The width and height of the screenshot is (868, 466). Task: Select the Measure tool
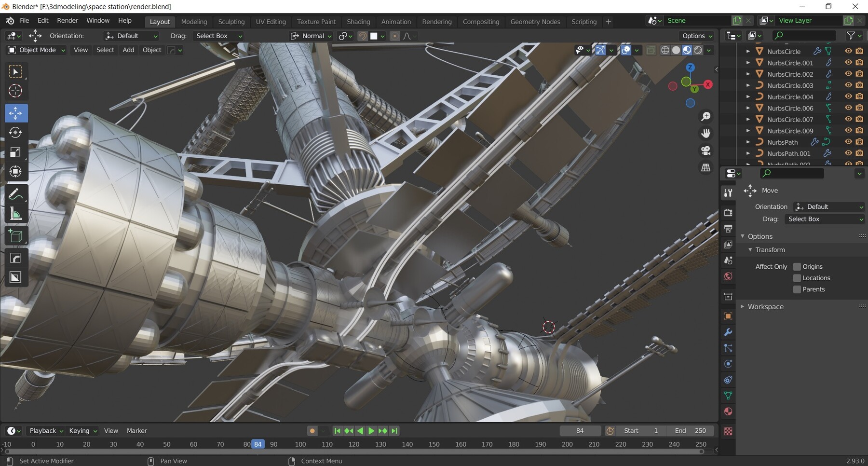(16, 214)
